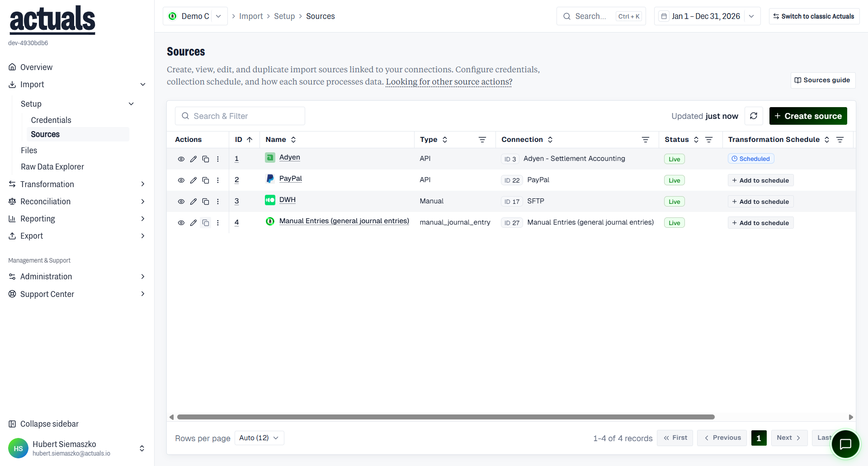The height and width of the screenshot is (466, 868).
Task: Open the date range Jan 1 – Dec 31, 2026 picker
Action: pos(708,16)
